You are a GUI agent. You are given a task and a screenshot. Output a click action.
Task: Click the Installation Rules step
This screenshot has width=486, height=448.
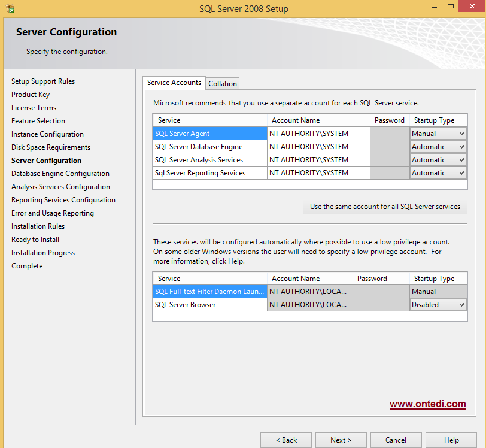click(x=38, y=226)
